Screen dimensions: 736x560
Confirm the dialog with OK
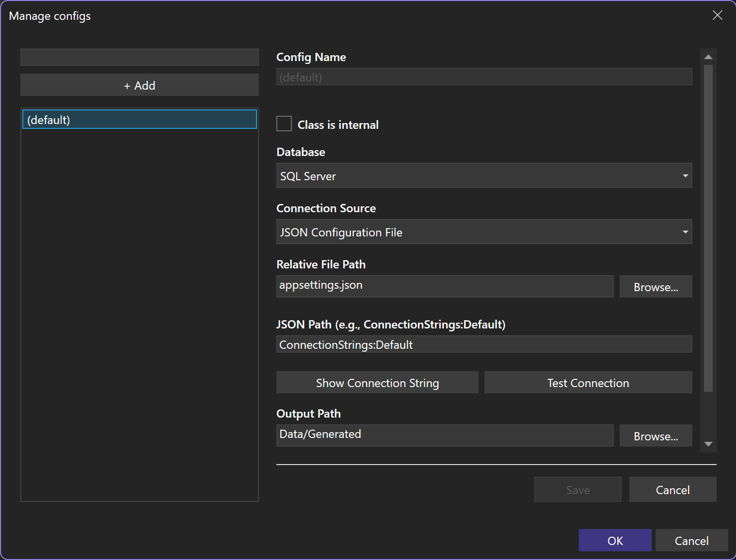615,541
